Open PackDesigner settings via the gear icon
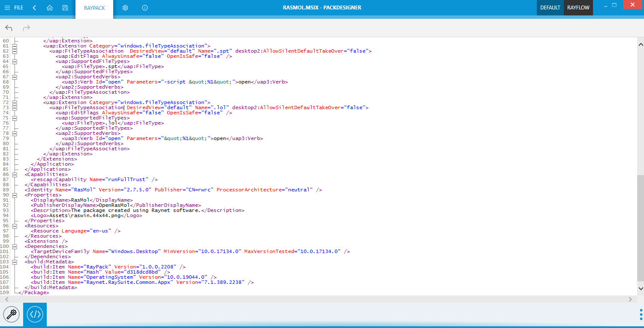The image size is (644, 328). (125, 7)
